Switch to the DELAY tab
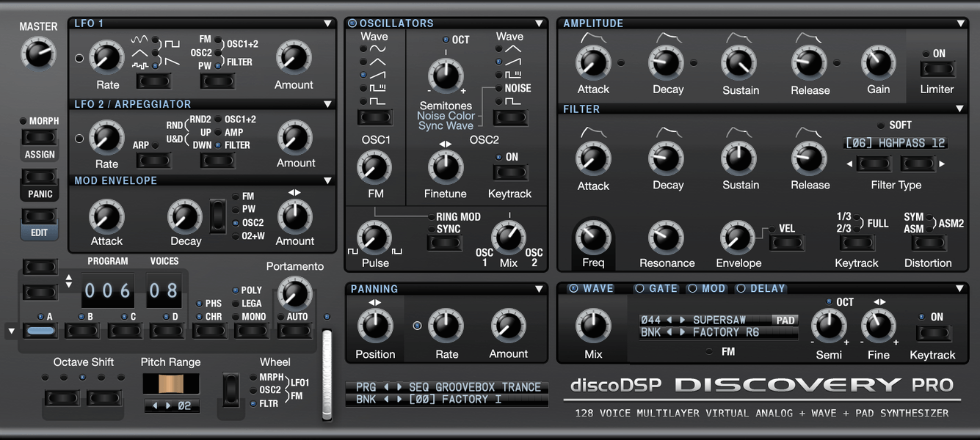980x440 pixels. click(x=761, y=289)
